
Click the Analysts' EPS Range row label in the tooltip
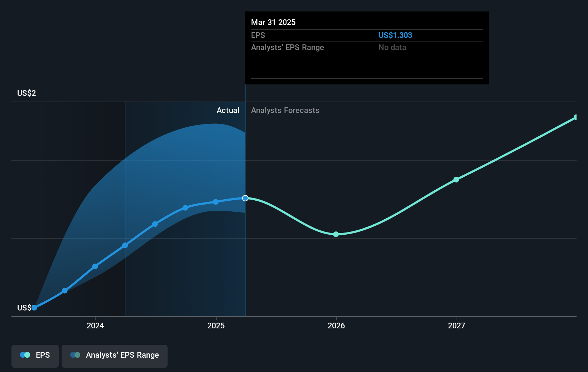pyautogui.click(x=288, y=47)
